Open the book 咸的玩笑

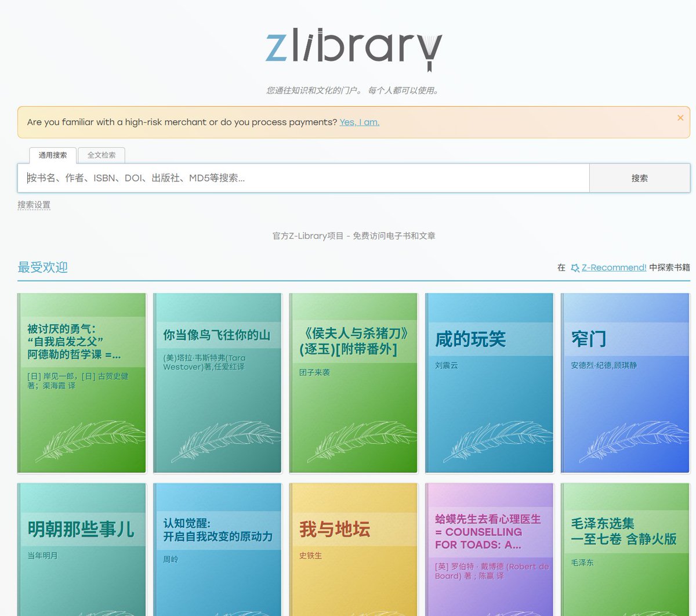[489, 383]
